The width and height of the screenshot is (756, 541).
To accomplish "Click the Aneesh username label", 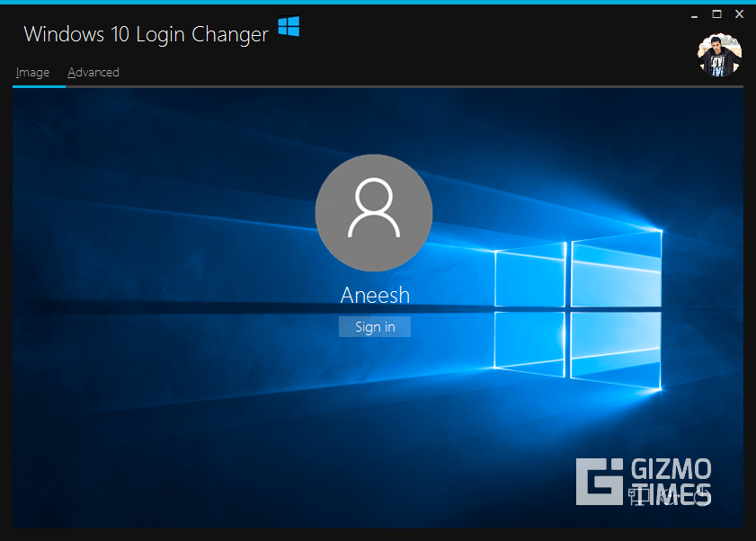I will pyautogui.click(x=375, y=295).
